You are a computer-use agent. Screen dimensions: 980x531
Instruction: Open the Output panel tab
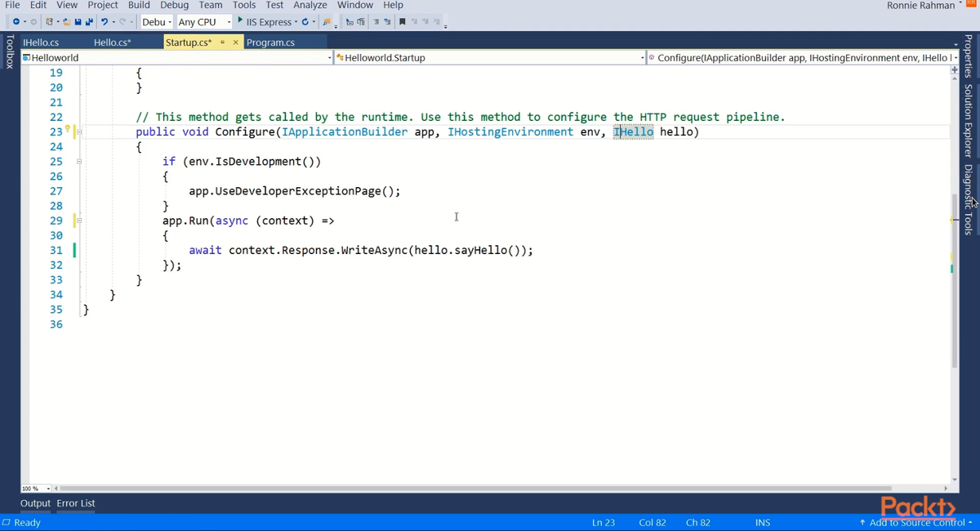[35, 503]
